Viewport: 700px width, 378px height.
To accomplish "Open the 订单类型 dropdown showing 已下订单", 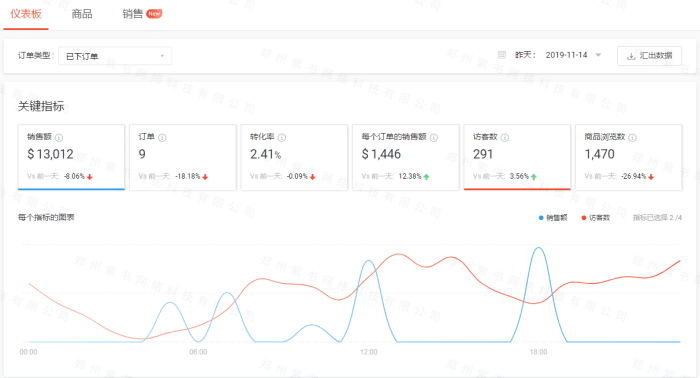I will click(115, 56).
